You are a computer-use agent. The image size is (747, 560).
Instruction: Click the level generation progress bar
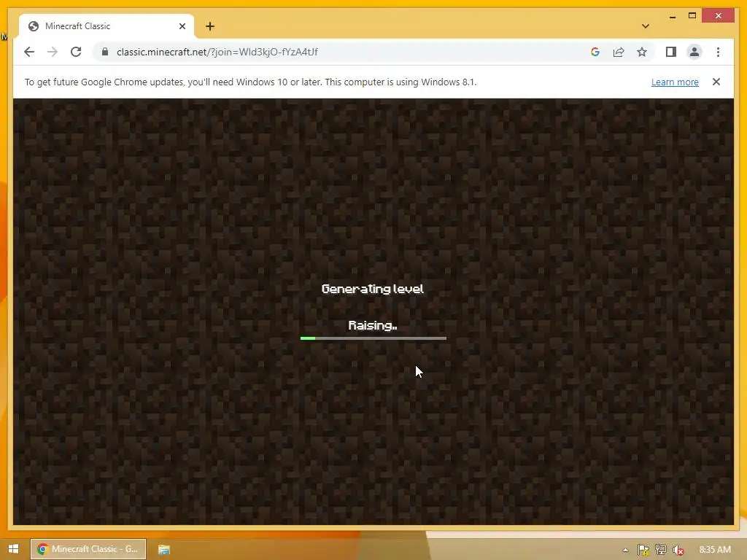click(x=373, y=338)
